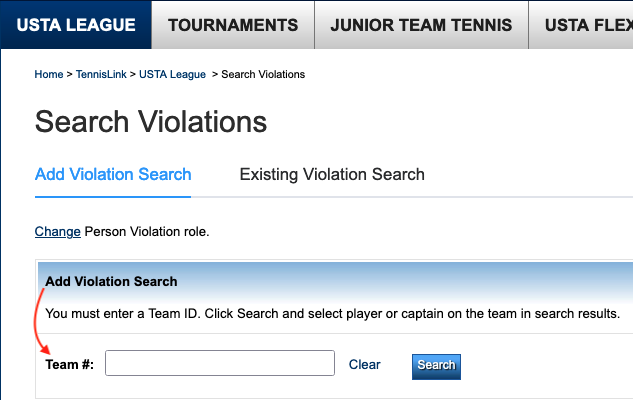The height and width of the screenshot is (400, 633).
Task: Click the Add Violation Search panel header
Action: coord(112,281)
